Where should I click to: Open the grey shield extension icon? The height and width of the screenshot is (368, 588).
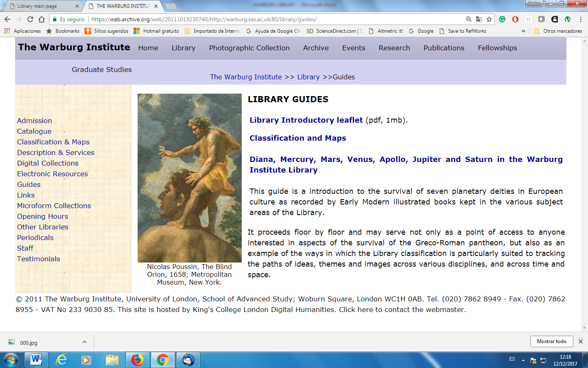coord(541,19)
